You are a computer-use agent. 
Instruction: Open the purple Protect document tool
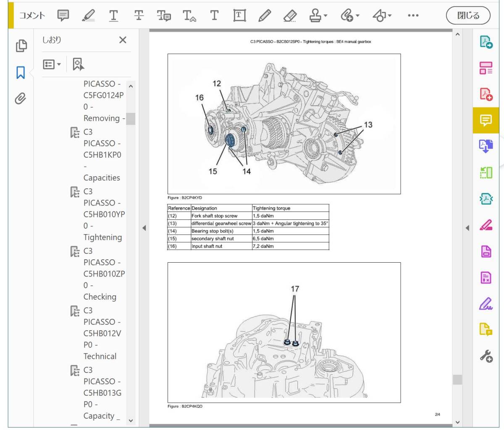486,252
